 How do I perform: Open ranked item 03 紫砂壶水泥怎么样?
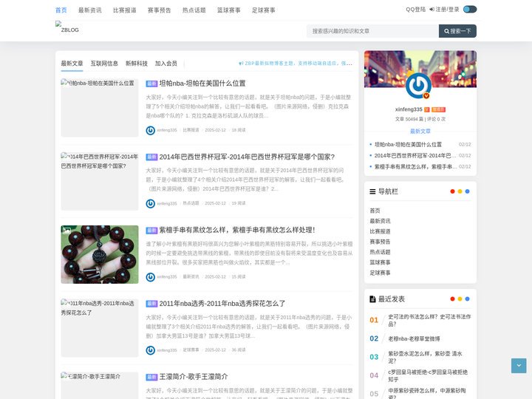425,357
